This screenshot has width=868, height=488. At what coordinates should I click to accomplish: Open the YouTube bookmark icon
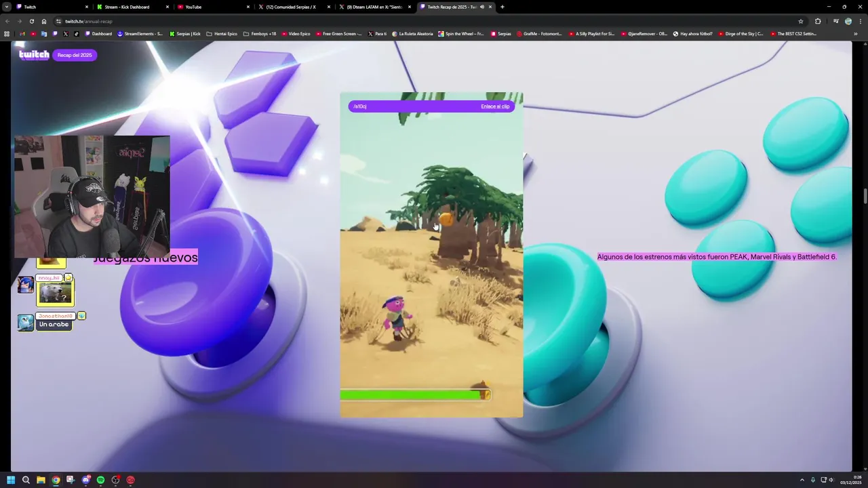tap(33, 34)
